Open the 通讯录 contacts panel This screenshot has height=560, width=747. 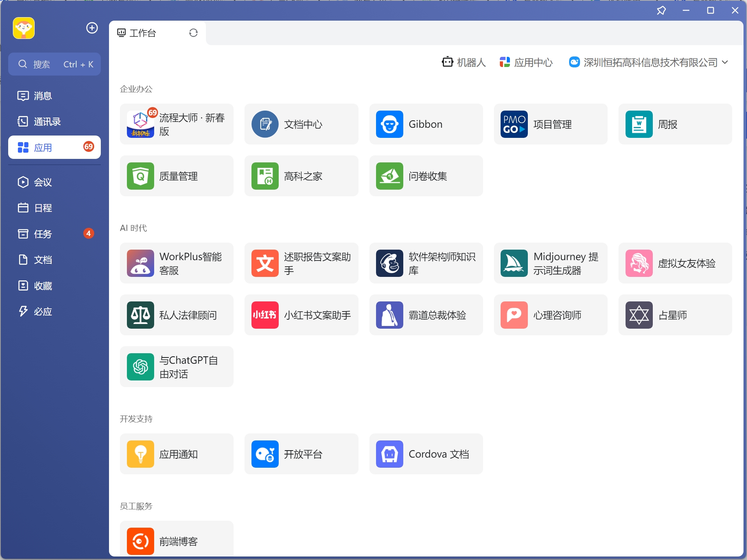47,121
